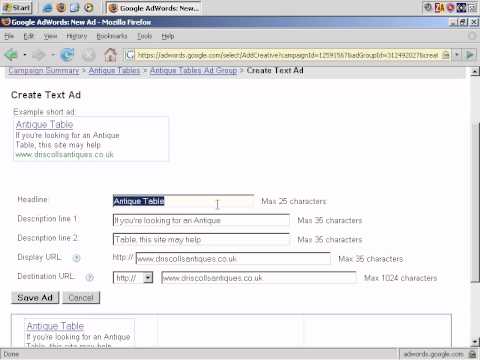Open the Bookmarks menu
This screenshot has width=480, height=360.
[x=112, y=36]
